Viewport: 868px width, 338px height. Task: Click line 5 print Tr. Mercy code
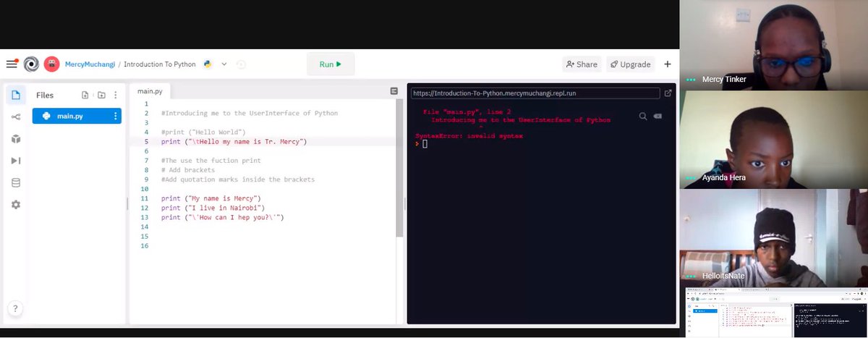(234, 142)
